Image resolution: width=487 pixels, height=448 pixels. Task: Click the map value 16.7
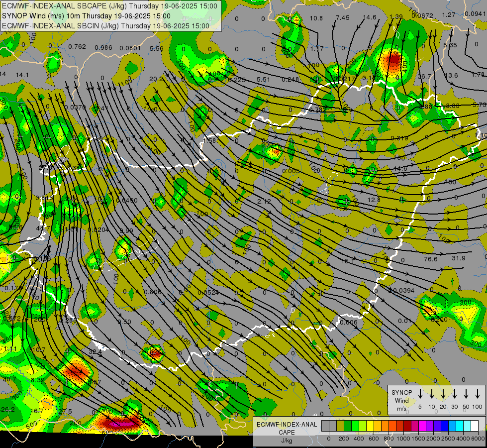point(37,411)
